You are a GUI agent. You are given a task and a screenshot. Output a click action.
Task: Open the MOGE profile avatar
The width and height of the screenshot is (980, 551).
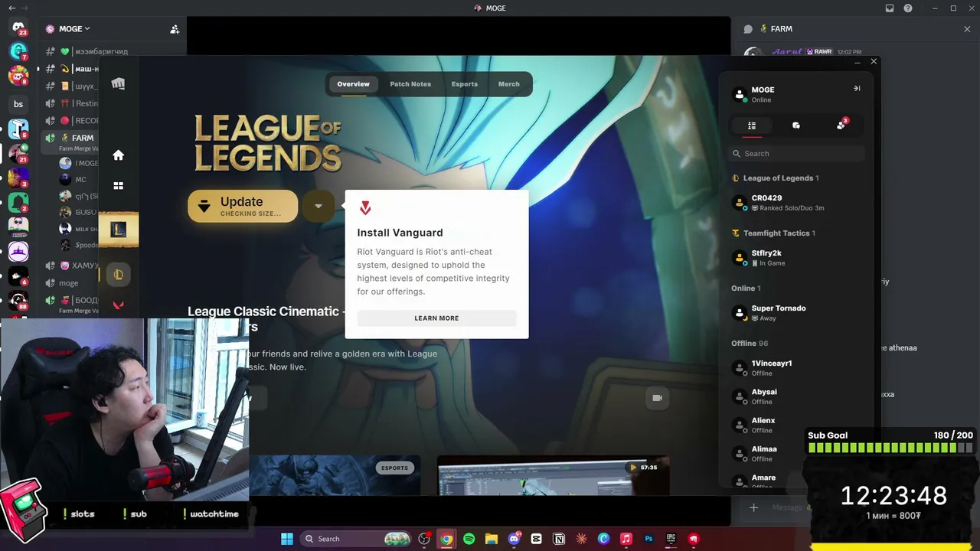pyautogui.click(x=740, y=94)
